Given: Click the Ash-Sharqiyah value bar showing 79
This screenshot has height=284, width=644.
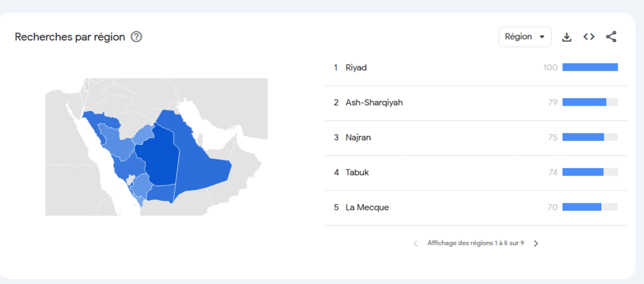Looking at the screenshot, I should (x=590, y=102).
